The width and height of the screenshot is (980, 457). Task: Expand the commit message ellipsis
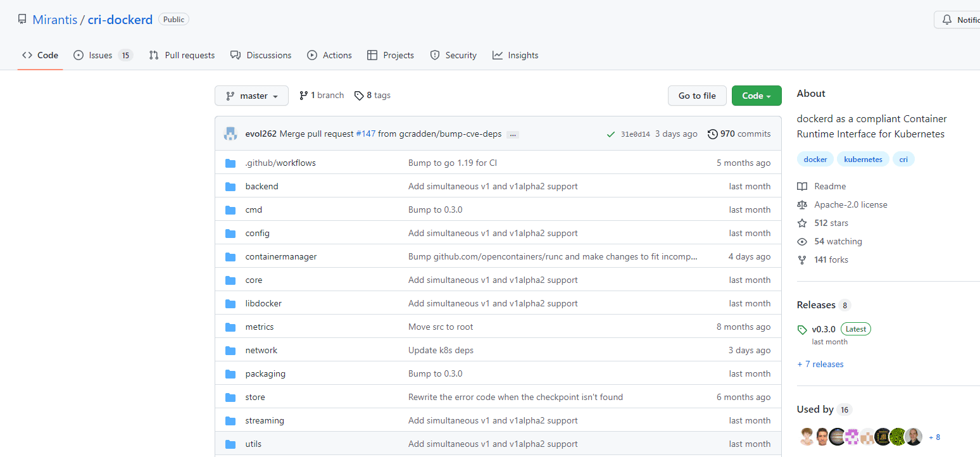513,134
